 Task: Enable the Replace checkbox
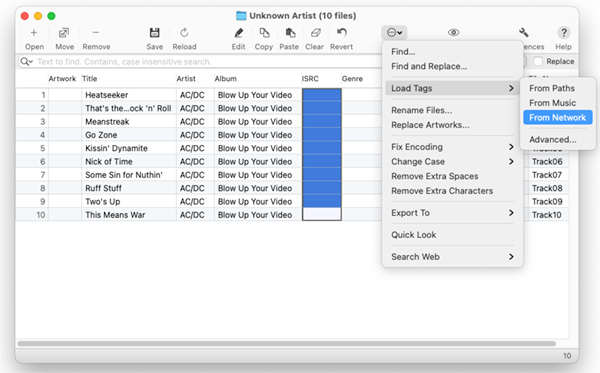[x=538, y=61]
